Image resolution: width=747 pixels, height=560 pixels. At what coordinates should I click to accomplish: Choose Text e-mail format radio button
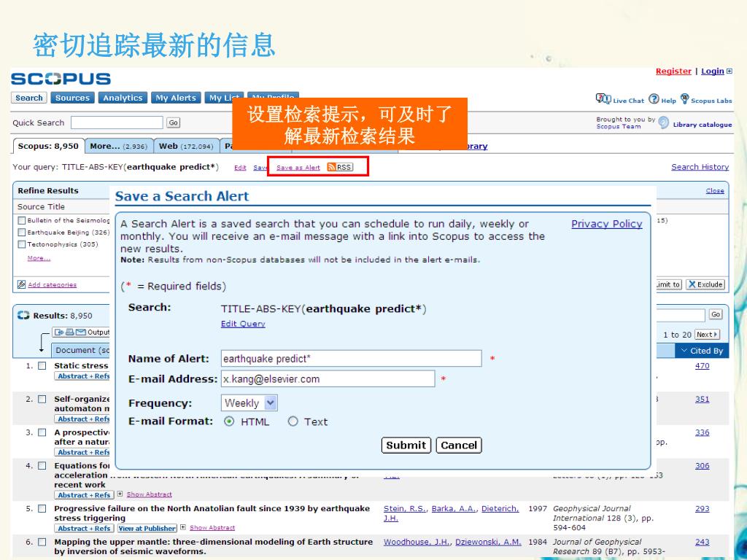pyautogui.click(x=293, y=421)
